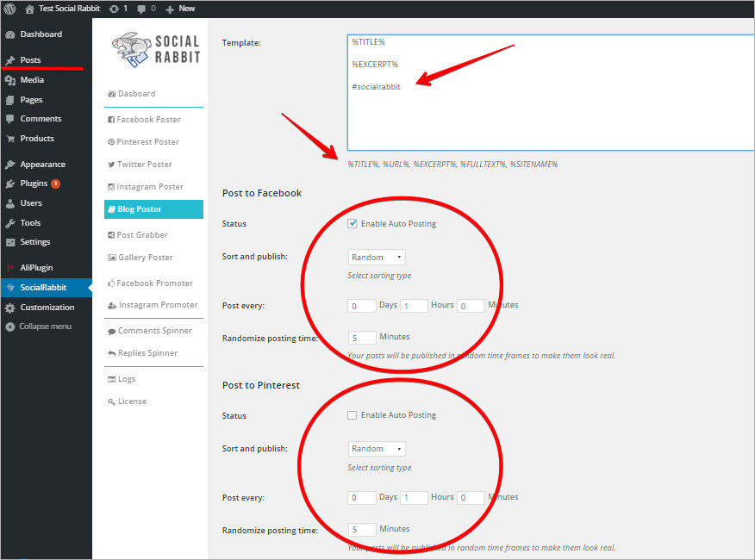Click the updates circular arrows icon
Screen dimensions: 755x560
(x=114, y=9)
